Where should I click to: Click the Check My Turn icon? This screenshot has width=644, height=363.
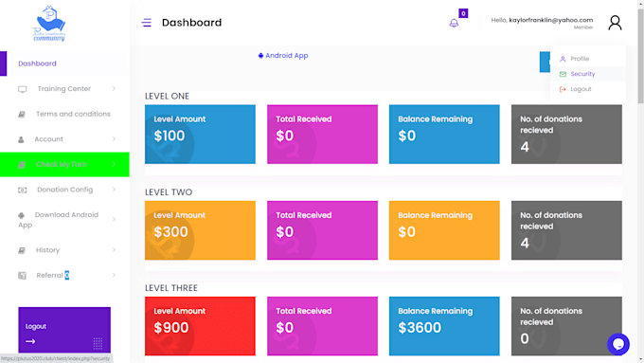tap(22, 165)
